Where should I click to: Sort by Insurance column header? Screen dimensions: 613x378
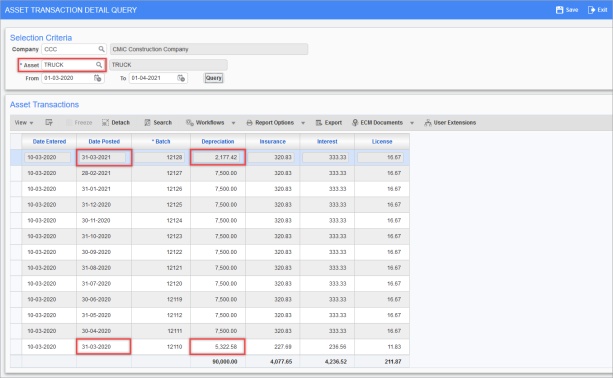click(x=272, y=142)
